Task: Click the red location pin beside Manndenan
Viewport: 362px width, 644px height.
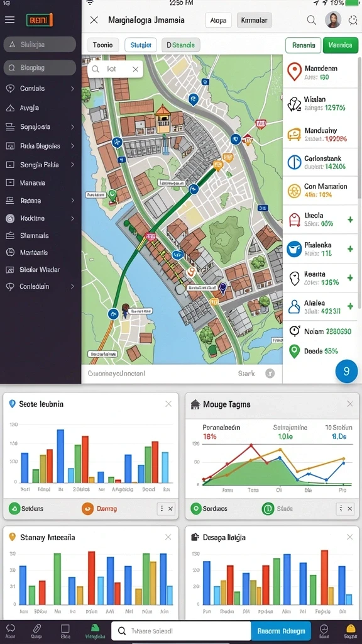Action: [294, 72]
